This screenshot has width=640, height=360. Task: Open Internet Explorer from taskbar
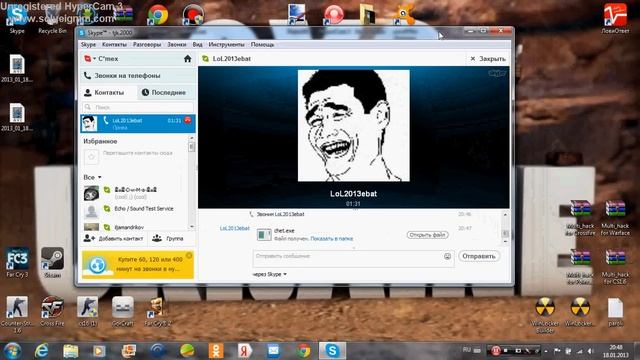(x=41, y=351)
